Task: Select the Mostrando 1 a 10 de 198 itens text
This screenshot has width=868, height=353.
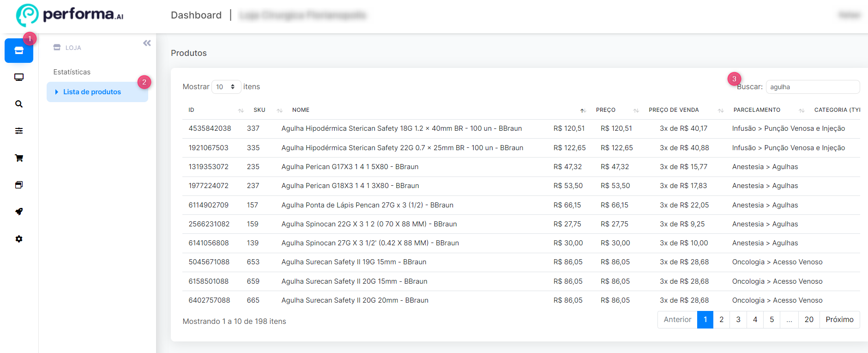Action: coord(234,322)
